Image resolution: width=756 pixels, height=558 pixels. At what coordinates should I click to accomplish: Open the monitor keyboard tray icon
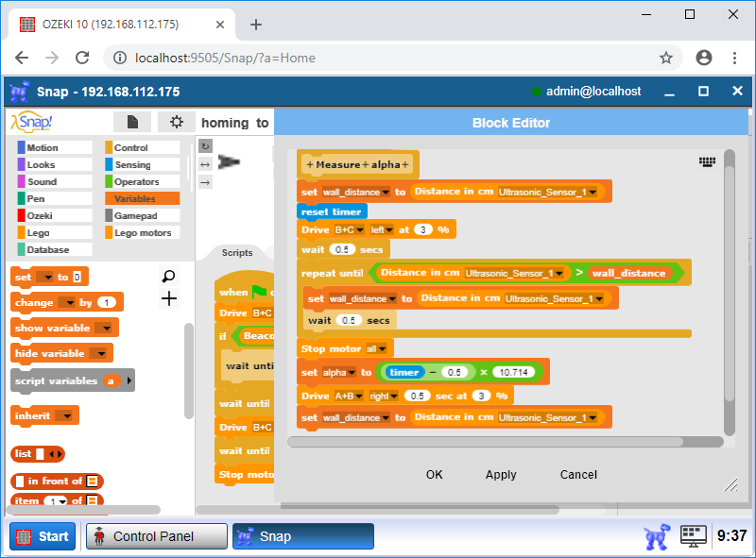(694, 536)
